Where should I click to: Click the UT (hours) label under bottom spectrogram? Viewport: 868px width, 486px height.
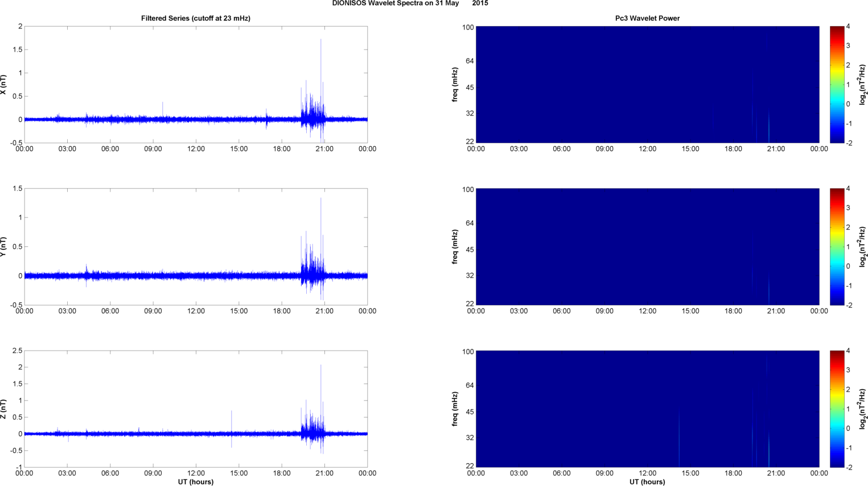click(x=647, y=481)
